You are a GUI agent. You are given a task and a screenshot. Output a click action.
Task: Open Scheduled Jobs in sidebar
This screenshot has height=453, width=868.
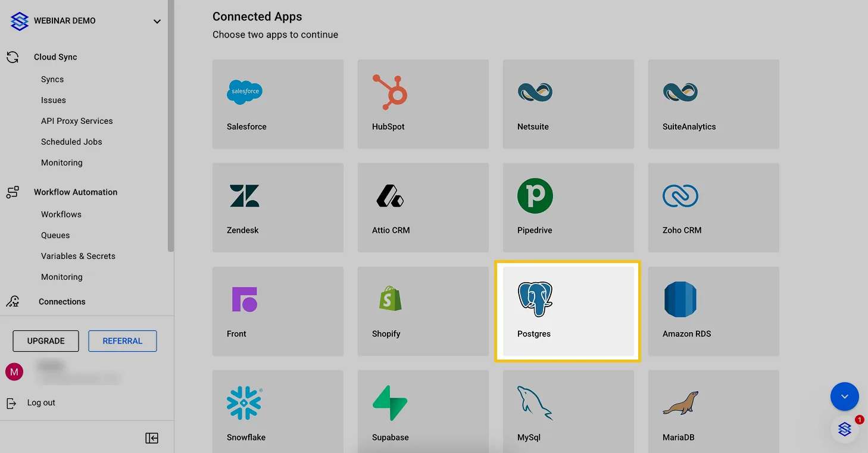[x=71, y=142]
